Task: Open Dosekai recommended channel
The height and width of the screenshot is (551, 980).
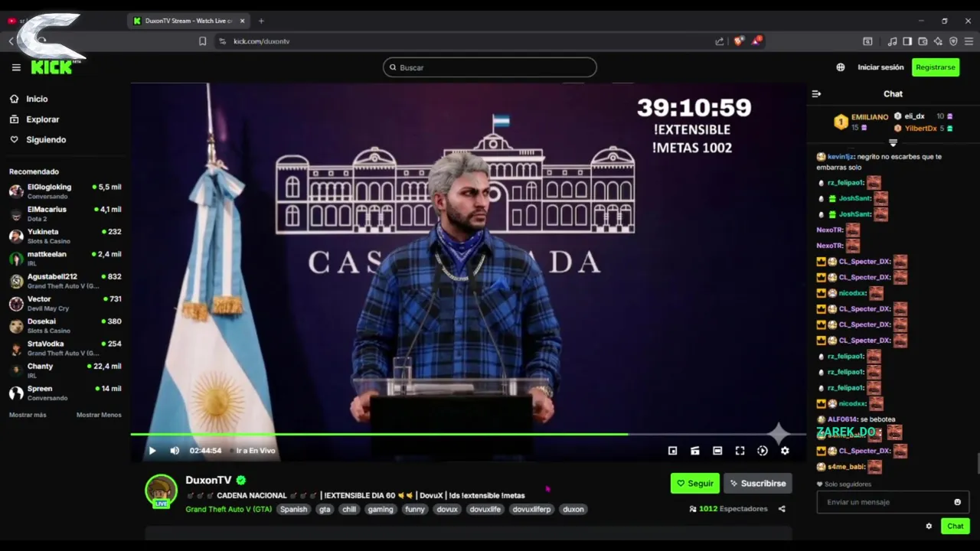Action: tap(65, 325)
